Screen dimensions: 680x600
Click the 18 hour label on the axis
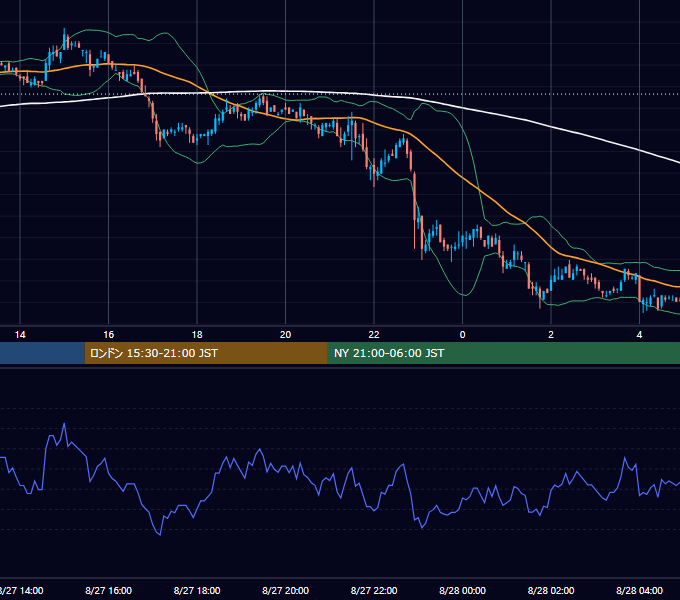click(197, 335)
